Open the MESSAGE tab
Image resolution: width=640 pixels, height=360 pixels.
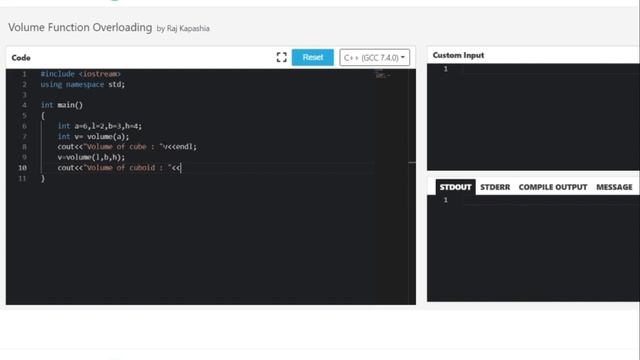pos(614,187)
